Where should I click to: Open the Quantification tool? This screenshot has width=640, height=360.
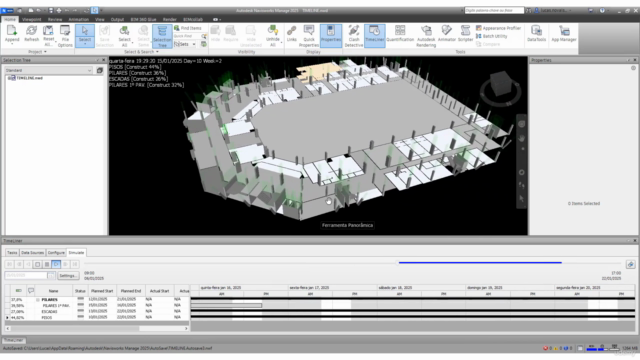400,33
